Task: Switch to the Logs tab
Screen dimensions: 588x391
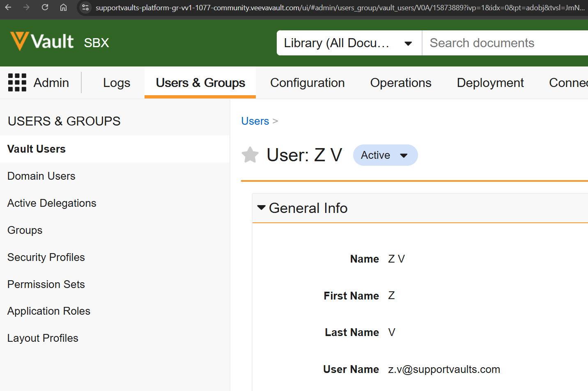Action: 117,83
